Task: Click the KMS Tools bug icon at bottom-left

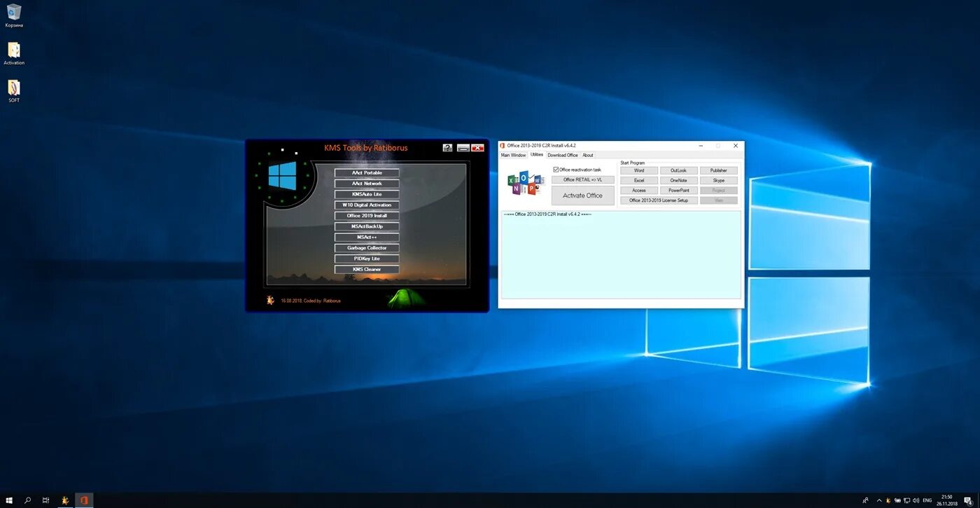Action: (270, 300)
